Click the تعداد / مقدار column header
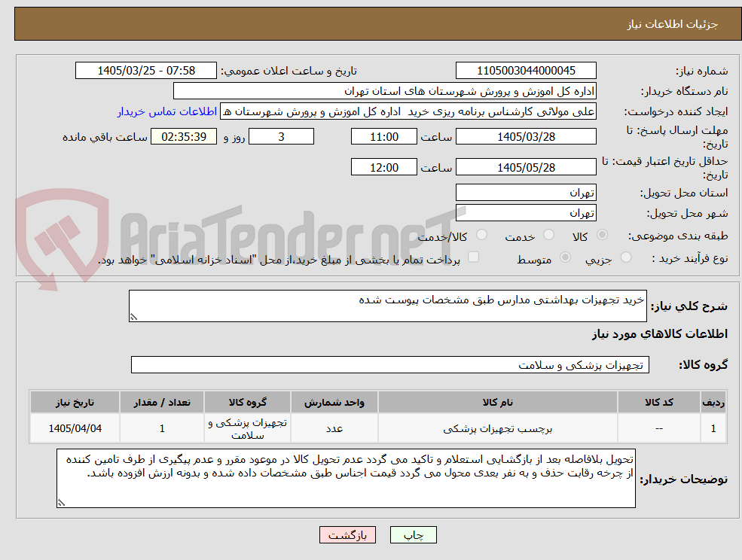Image resolution: width=742 pixels, height=560 pixels. pyautogui.click(x=162, y=403)
